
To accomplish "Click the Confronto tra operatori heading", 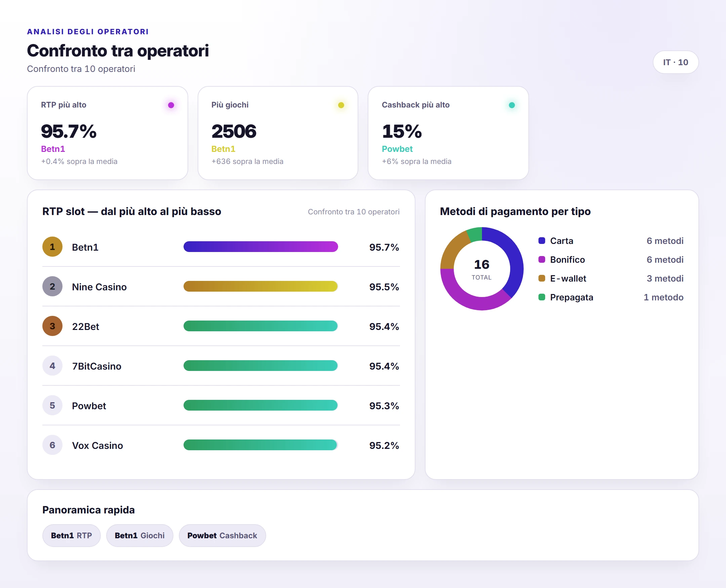I will tap(118, 51).
